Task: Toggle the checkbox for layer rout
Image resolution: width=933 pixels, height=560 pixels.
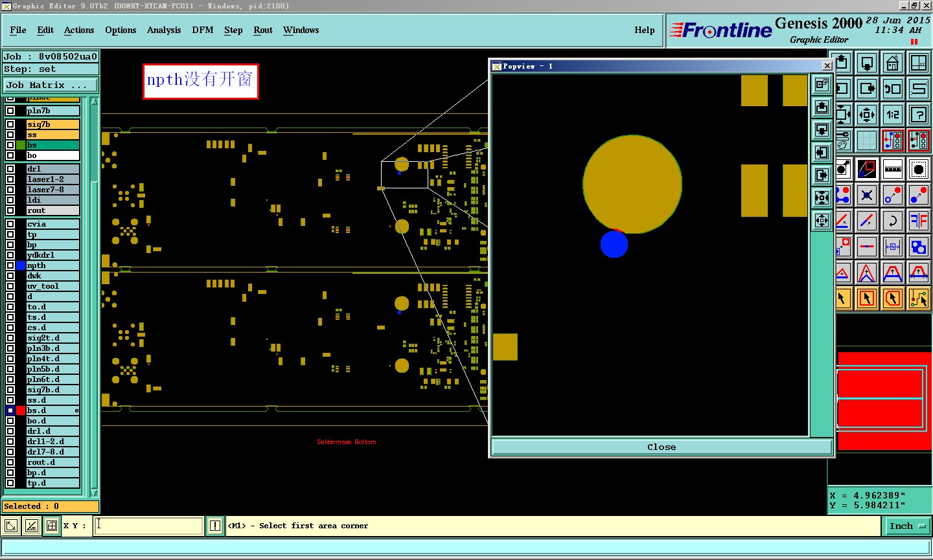Action: coord(10,210)
